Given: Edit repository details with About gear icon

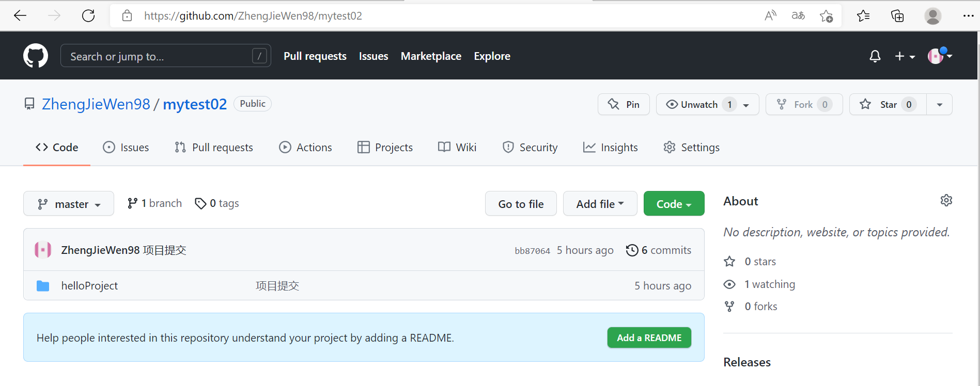Looking at the screenshot, I should [x=946, y=200].
